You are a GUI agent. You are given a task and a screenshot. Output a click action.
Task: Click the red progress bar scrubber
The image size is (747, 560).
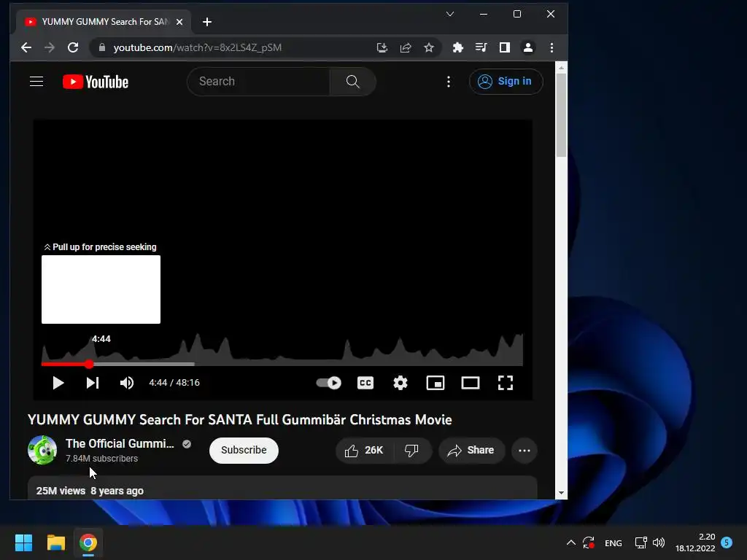click(x=90, y=365)
